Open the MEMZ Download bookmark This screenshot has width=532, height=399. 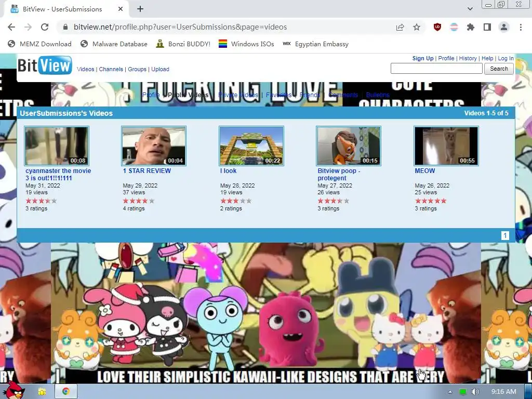point(39,44)
